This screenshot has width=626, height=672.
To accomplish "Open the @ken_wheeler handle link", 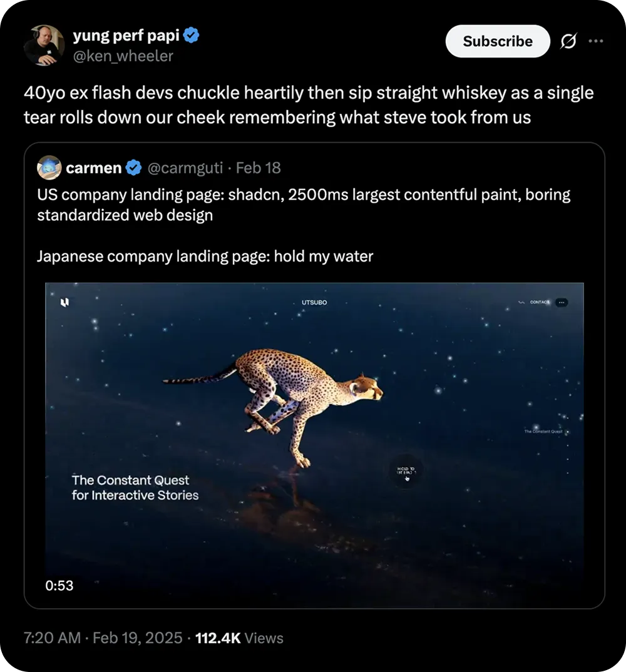I will click(x=123, y=56).
